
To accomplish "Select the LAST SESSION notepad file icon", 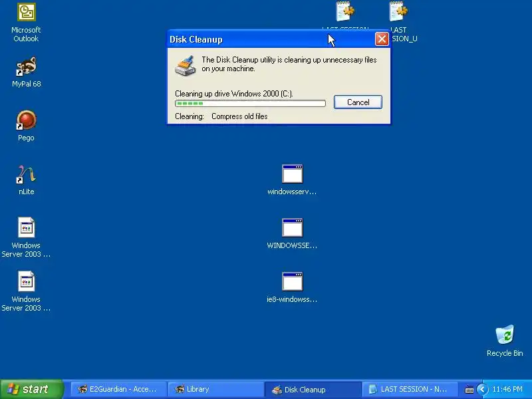I will click(345, 12).
